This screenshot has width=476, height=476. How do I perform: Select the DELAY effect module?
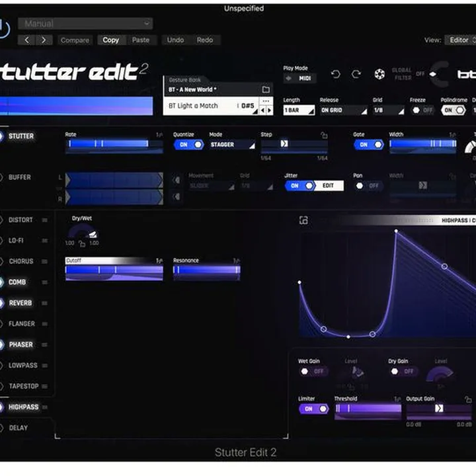pos(19,428)
